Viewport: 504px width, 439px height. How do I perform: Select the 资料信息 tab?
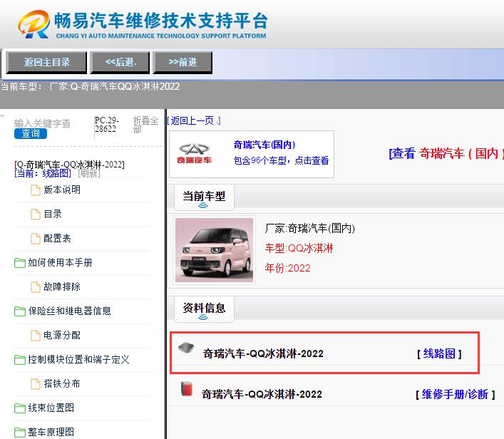(204, 309)
